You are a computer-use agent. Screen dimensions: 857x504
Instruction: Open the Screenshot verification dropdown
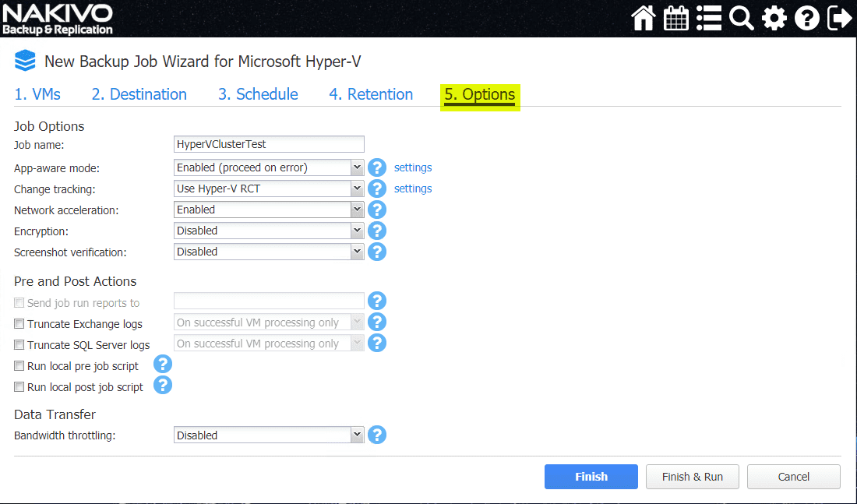(x=269, y=252)
